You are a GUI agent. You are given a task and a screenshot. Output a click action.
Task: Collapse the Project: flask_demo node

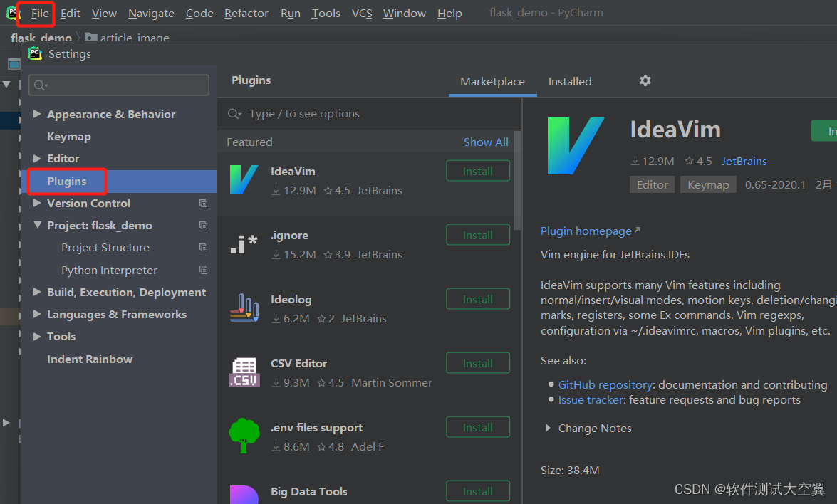coord(37,225)
